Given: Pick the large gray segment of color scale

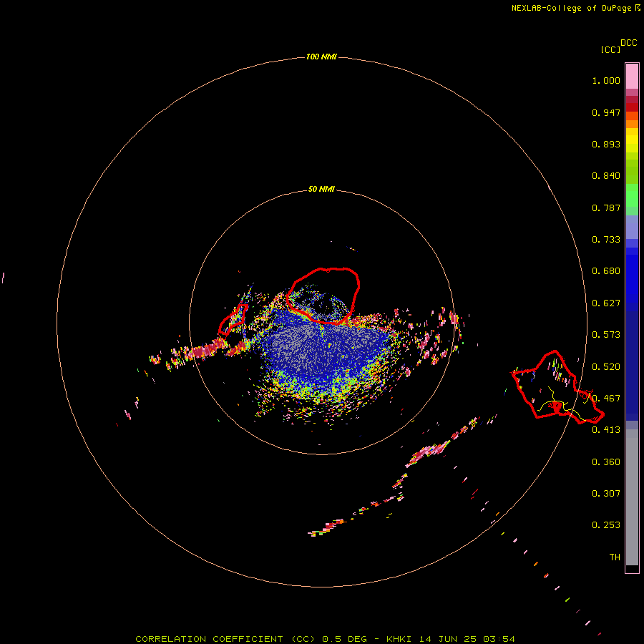Looking at the screenshot, I should pos(632,497).
